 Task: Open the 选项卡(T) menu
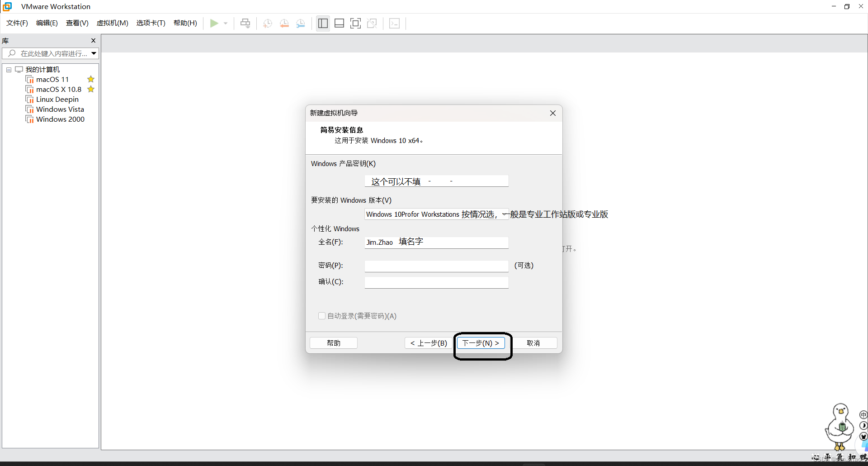pyautogui.click(x=151, y=23)
